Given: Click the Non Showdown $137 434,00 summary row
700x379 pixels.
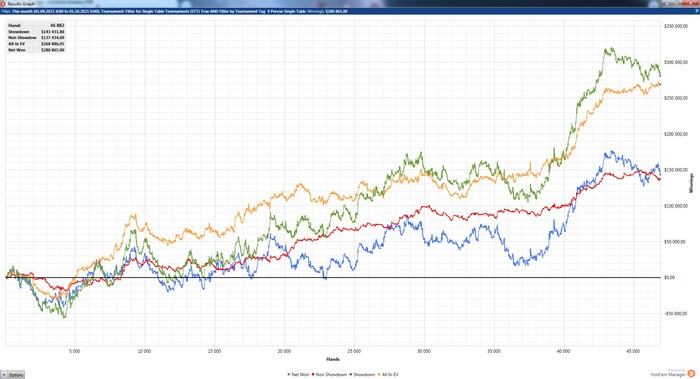Looking at the screenshot, I should [36, 37].
